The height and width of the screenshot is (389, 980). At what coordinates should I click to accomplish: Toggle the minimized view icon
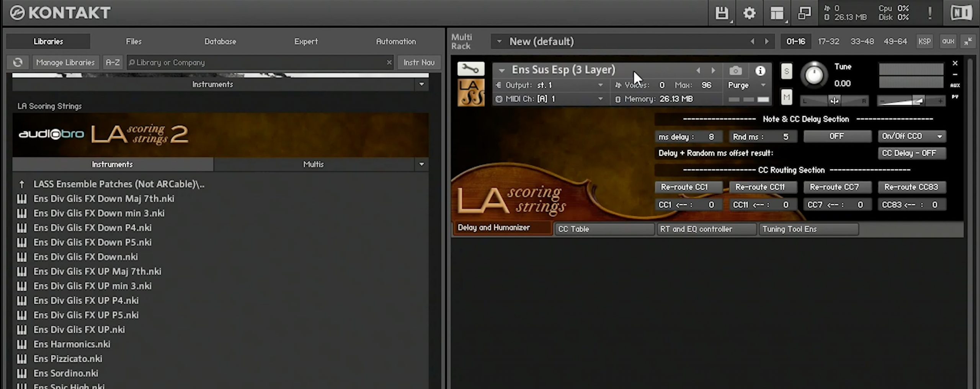[804, 13]
